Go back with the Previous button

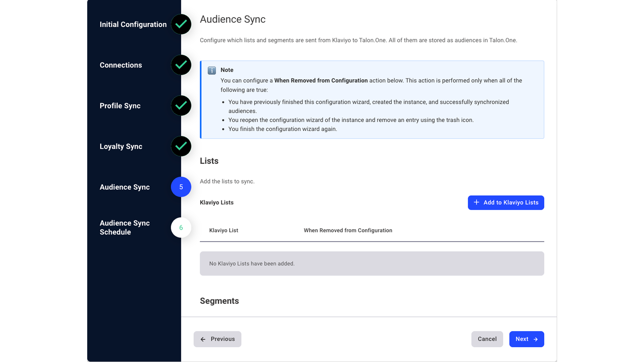click(x=217, y=339)
